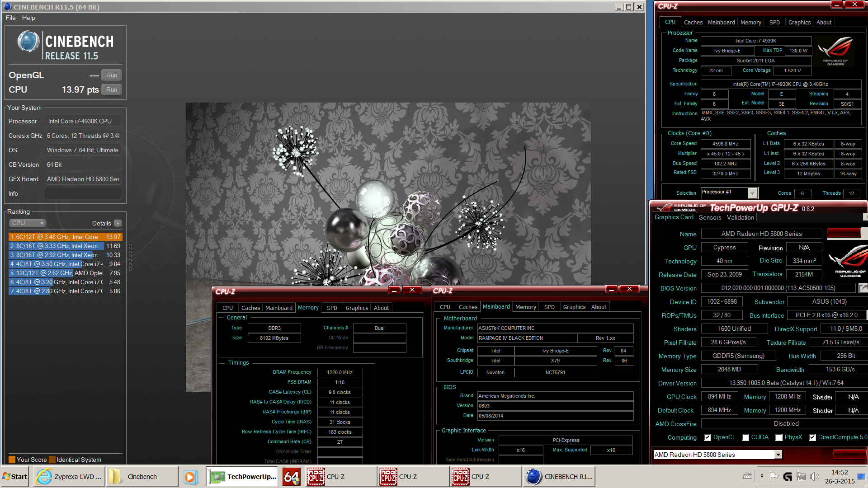Click the ROG logo in GPU-Z panel
This screenshot has width=868, height=488.
[x=849, y=261]
